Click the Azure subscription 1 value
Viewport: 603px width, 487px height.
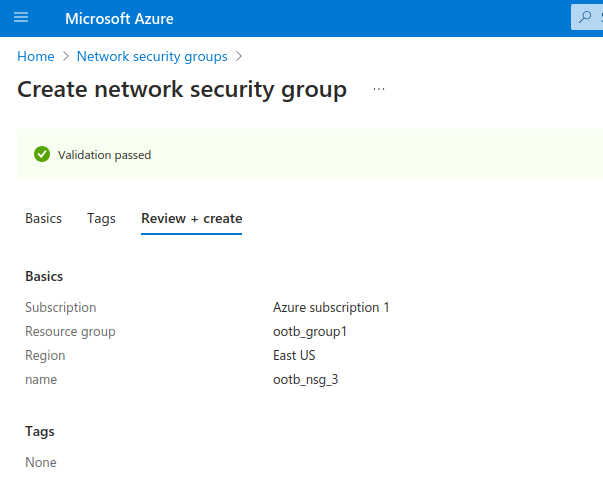pyautogui.click(x=331, y=307)
